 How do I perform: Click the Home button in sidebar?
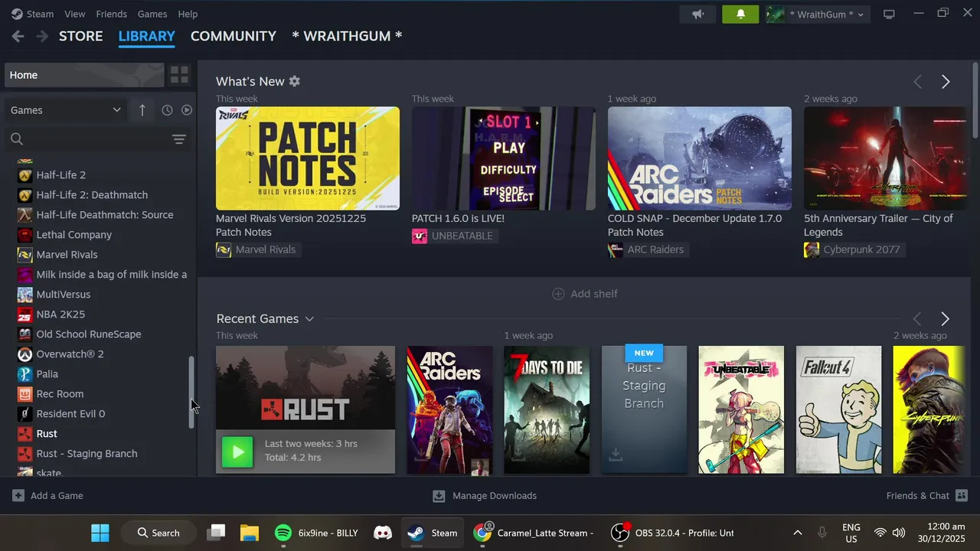tap(84, 75)
